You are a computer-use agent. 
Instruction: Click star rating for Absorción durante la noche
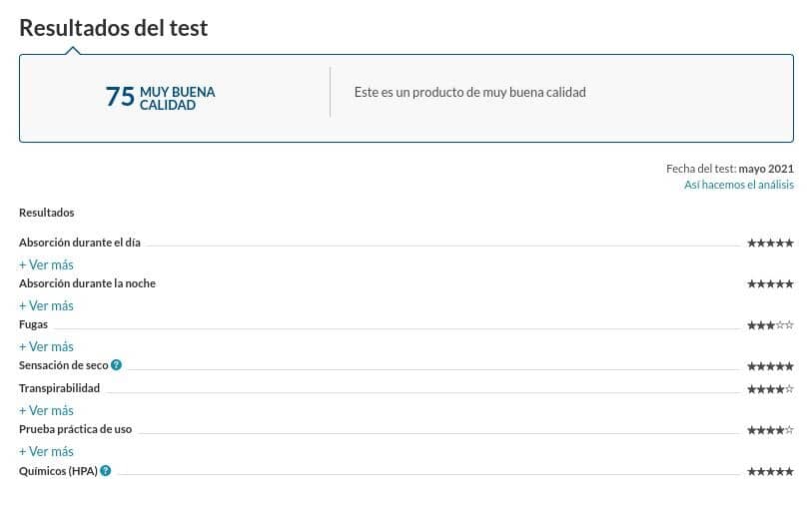(770, 283)
